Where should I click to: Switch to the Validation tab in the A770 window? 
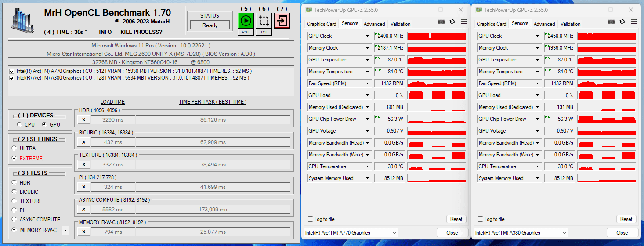tap(401, 24)
